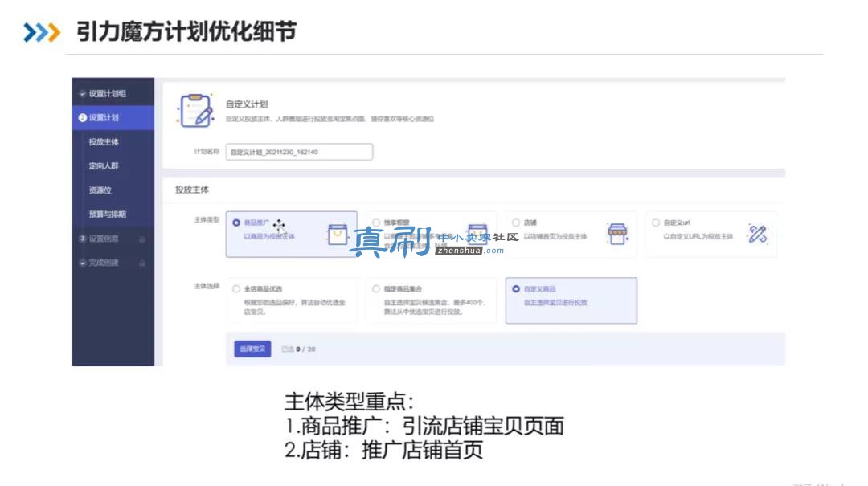Choose the 全店商品优选 radio option
The height and width of the screenshot is (486, 868).
pos(236,289)
